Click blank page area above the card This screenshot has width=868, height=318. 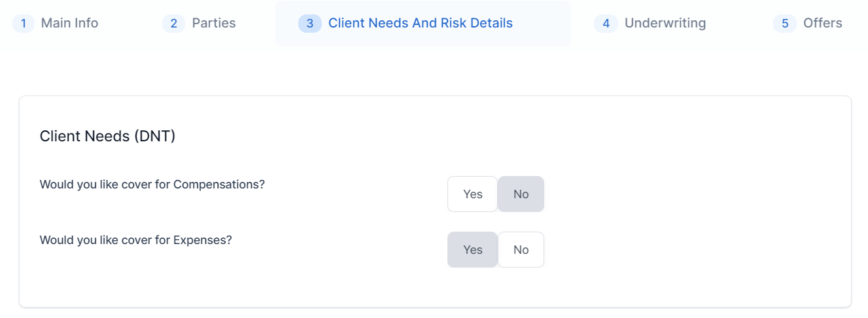pos(432,72)
